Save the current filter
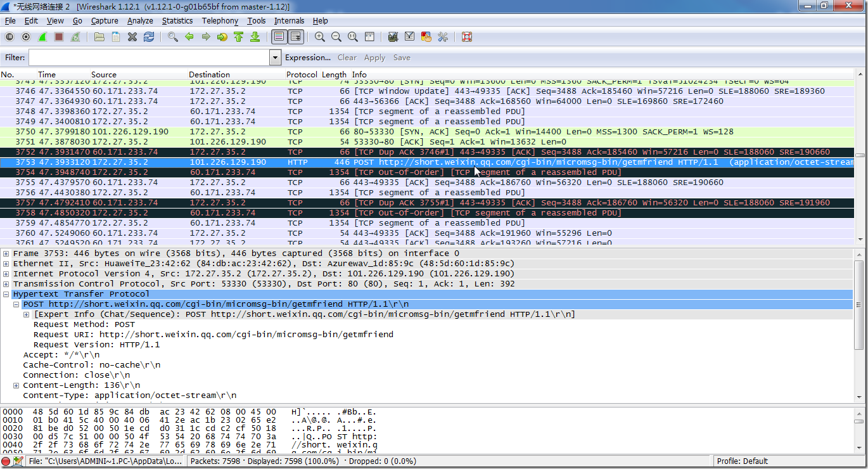 tap(402, 58)
